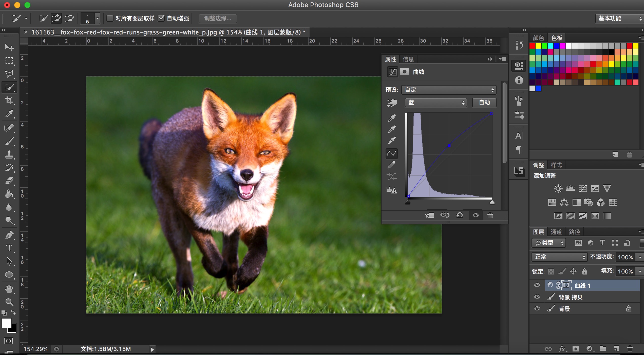The image size is (644, 355).
Task: Switch to the 信息 info tab
Action: pos(408,59)
